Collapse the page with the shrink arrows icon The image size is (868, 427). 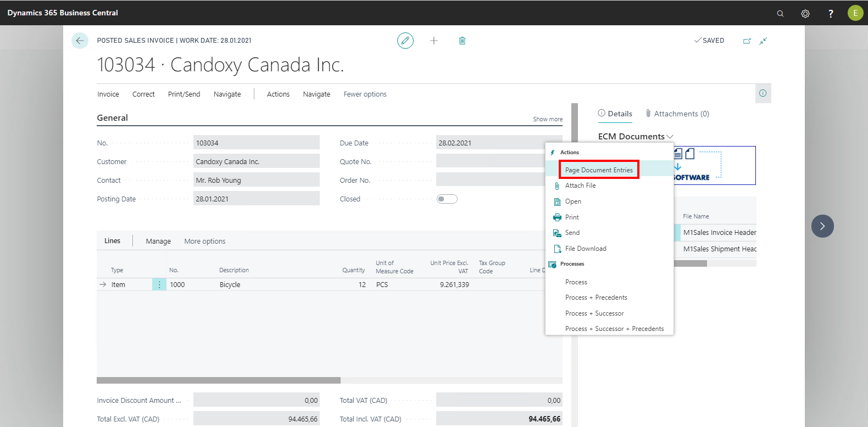[x=763, y=41]
